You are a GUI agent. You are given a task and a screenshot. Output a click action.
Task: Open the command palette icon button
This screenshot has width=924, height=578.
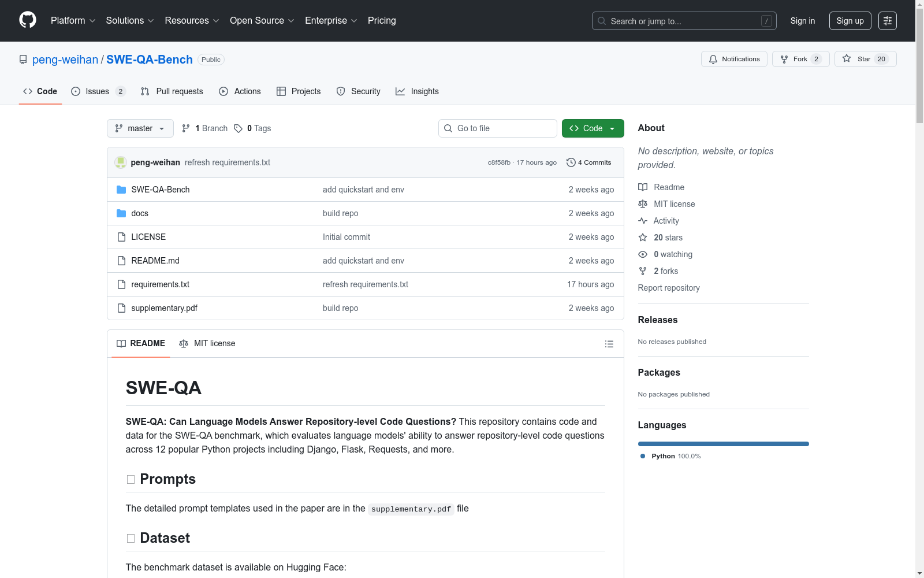pyautogui.click(x=888, y=21)
